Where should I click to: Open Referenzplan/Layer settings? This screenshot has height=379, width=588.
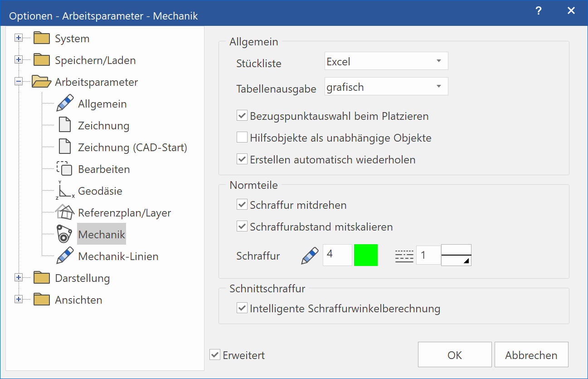pos(124,213)
